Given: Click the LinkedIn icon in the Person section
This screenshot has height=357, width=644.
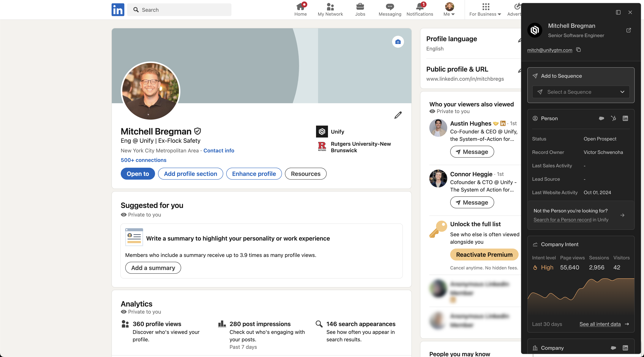Looking at the screenshot, I should click(625, 118).
